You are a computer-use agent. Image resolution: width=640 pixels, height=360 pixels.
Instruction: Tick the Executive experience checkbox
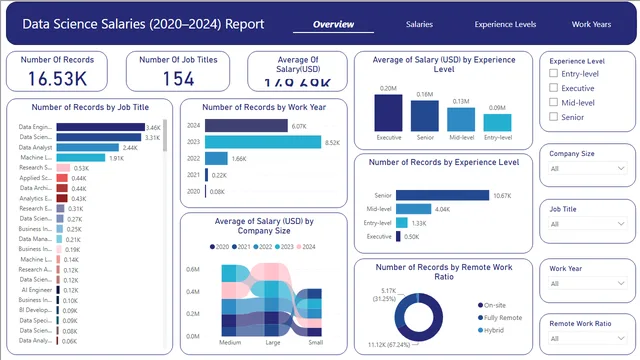(553, 87)
